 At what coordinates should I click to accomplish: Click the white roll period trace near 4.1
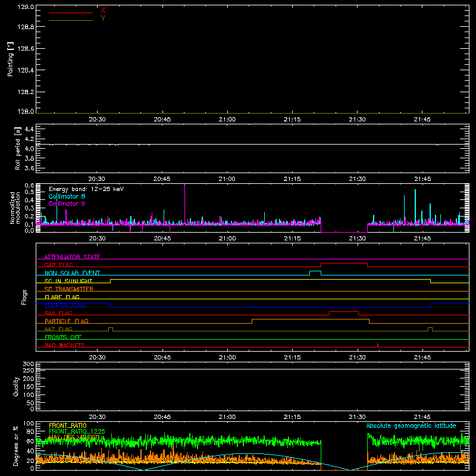(x=252, y=144)
